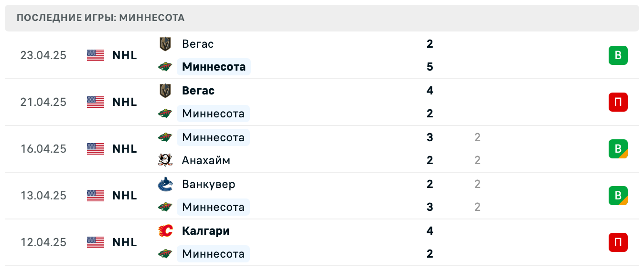Screen dimensions: 644x271
Task: Click the Миннесота label in 16.04.25 match
Action: click(x=213, y=137)
